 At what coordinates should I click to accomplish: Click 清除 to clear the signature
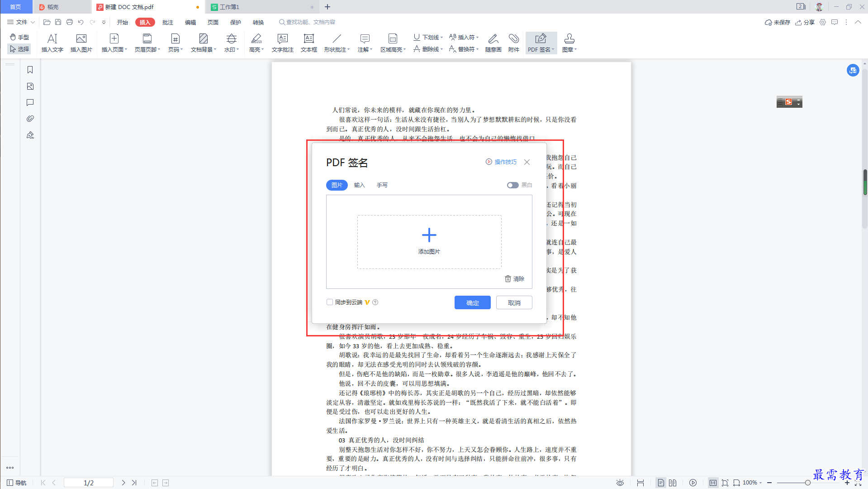tap(514, 279)
